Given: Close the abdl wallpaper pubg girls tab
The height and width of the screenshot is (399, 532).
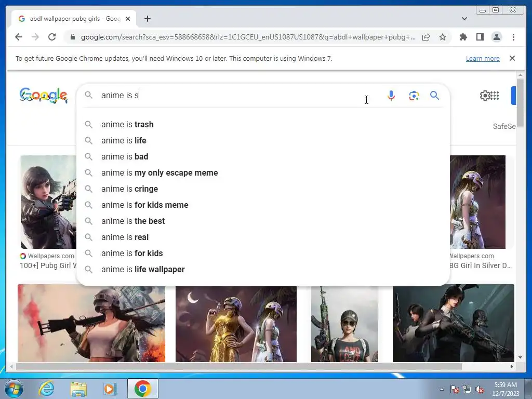Looking at the screenshot, I should (x=128, y=19).
